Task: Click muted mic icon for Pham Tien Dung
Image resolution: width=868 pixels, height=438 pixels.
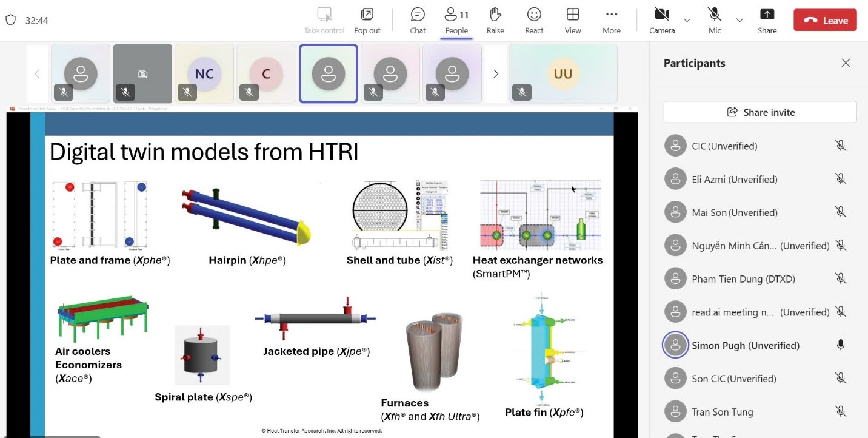Action: click(x=840, y=279)
